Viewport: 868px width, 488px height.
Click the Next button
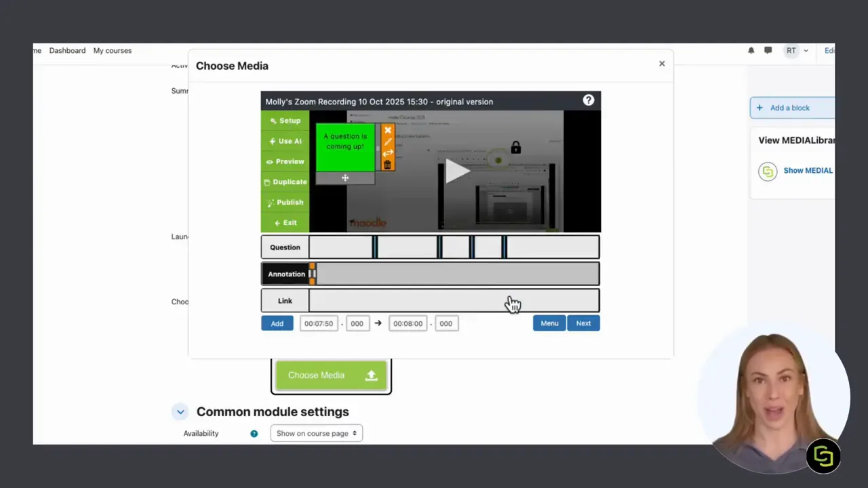click(583, 323)
